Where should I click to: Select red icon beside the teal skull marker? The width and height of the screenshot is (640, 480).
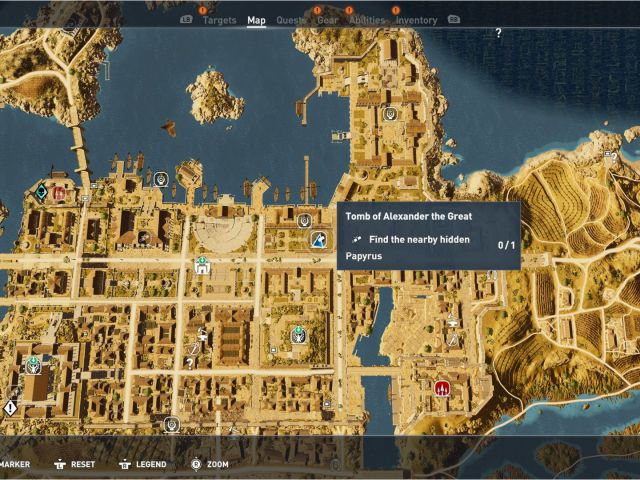(59, 193)
